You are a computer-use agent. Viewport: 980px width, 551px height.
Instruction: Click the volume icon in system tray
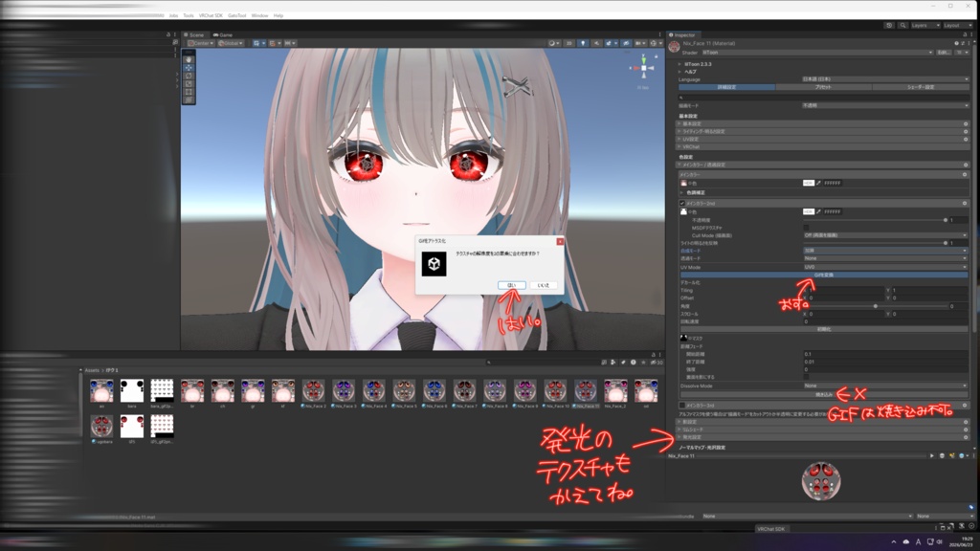[x=940, y=541]
